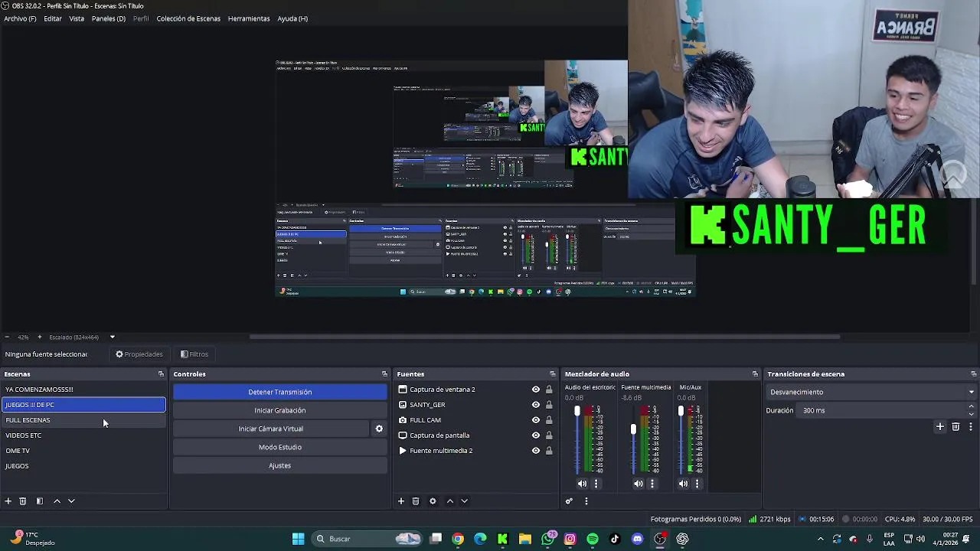Launch Google Chrome from the taskbar
The height and width of the screenshot is (551, 980).
click(458, 540)
